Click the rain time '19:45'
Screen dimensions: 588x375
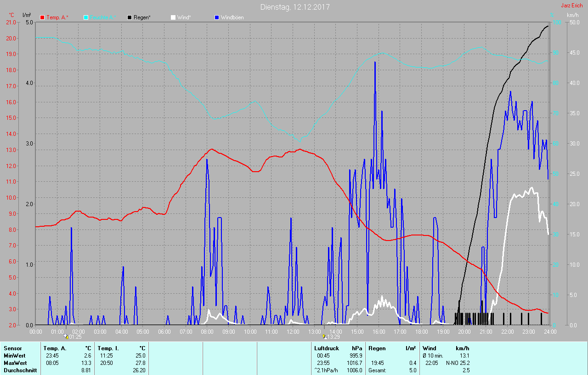click(378, 363)
